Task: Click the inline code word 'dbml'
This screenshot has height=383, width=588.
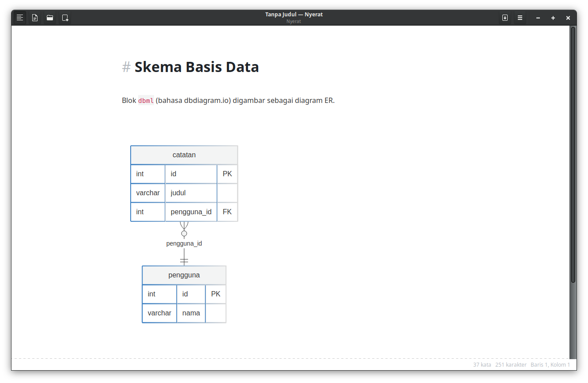Action: [x=146, y=101]
